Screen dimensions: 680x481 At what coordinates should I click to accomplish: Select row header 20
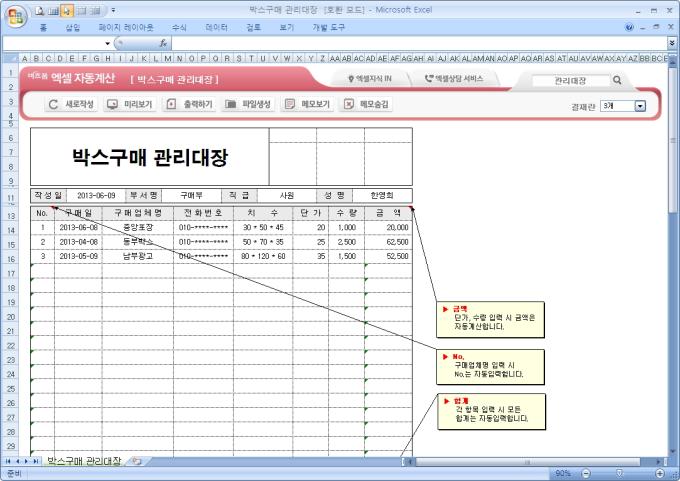pos(11,317)
